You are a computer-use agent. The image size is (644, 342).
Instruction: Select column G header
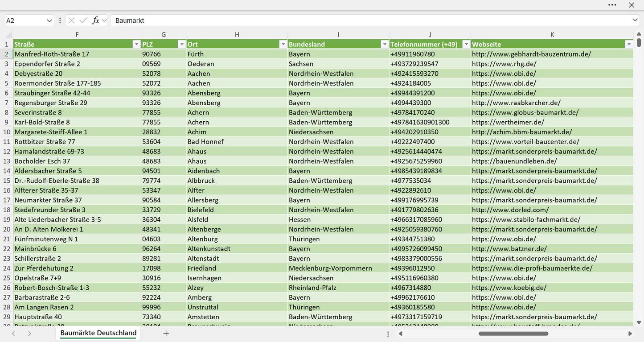point(164,35)
